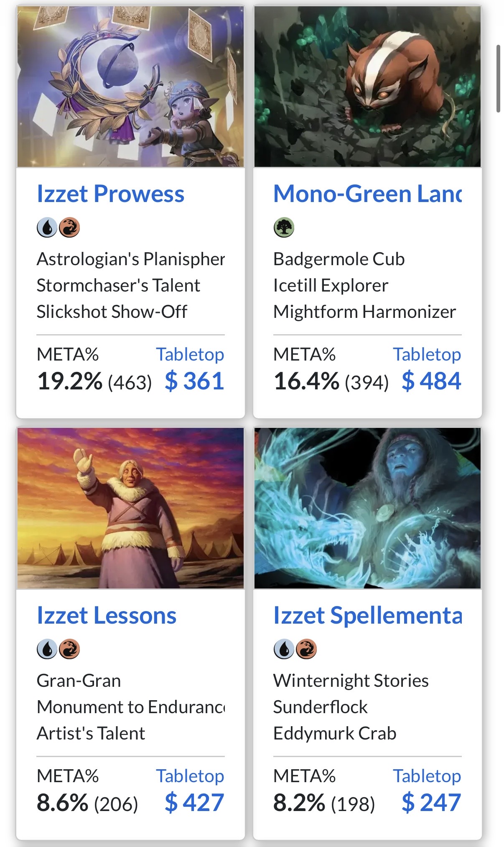Open the Mono-Green Landfall archetype title
The image size is (504, 847).
(x=367, y=194)
